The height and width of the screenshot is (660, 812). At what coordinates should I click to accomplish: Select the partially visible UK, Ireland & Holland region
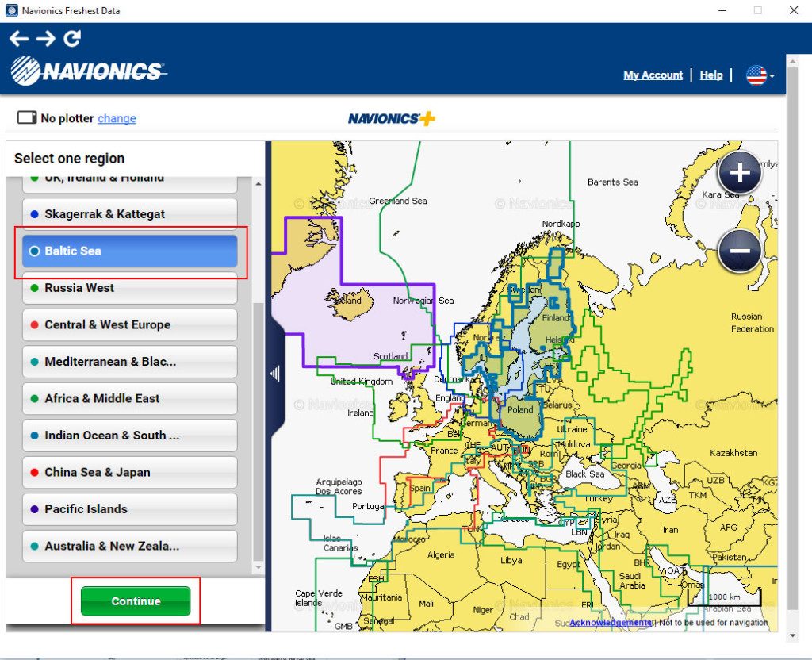[x=130, y=184]
